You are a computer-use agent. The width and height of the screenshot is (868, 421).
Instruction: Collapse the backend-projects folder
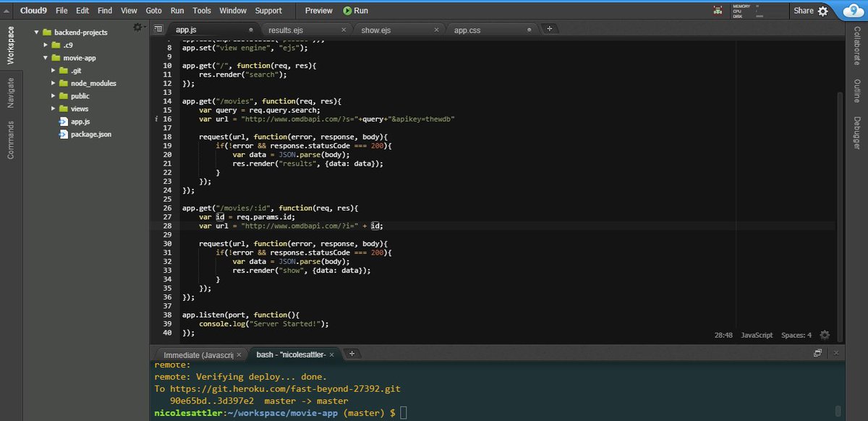37,33
